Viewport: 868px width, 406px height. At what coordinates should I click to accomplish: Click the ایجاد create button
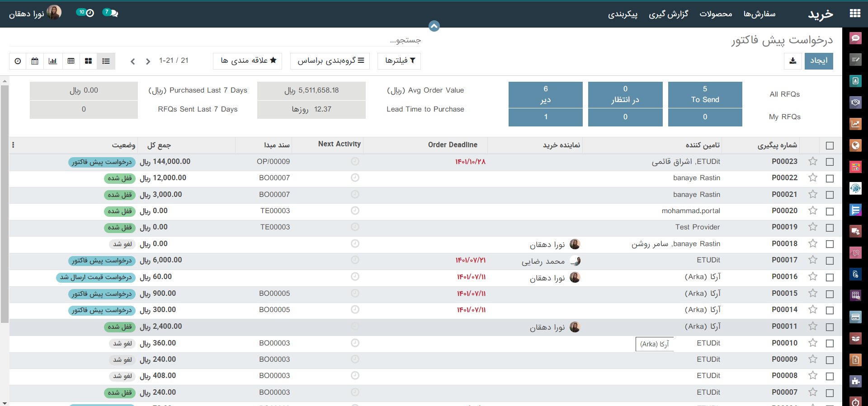click(819, 61)
